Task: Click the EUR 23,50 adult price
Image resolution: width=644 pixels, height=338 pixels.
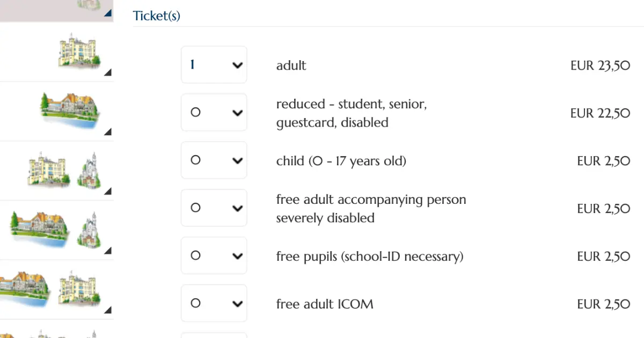Action: (601, 65)
